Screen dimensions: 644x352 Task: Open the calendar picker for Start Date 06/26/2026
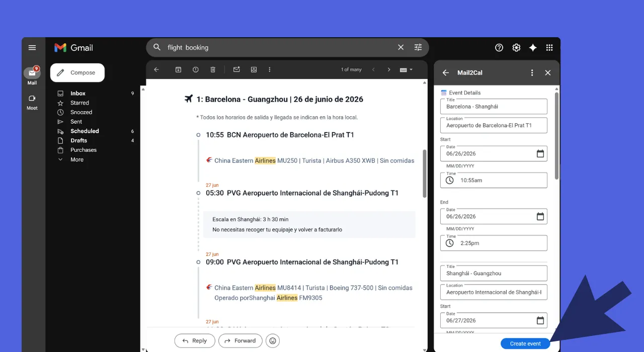point(540,153)
